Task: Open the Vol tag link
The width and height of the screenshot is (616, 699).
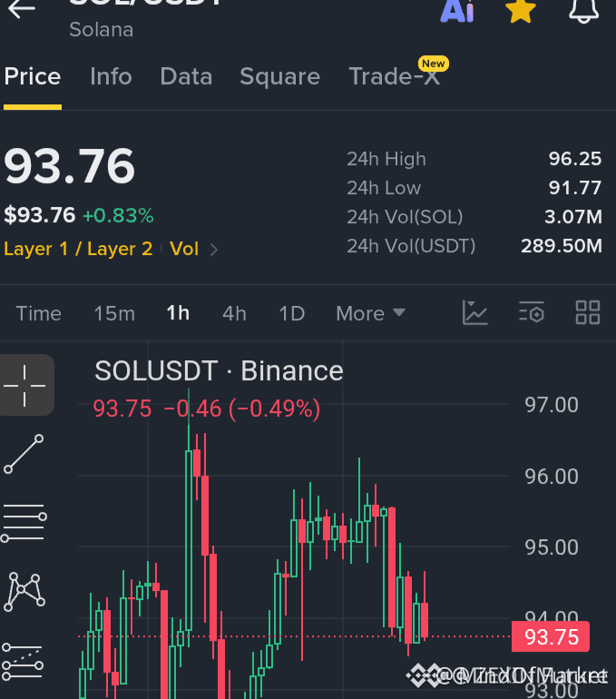Action: tap(184, 249)
